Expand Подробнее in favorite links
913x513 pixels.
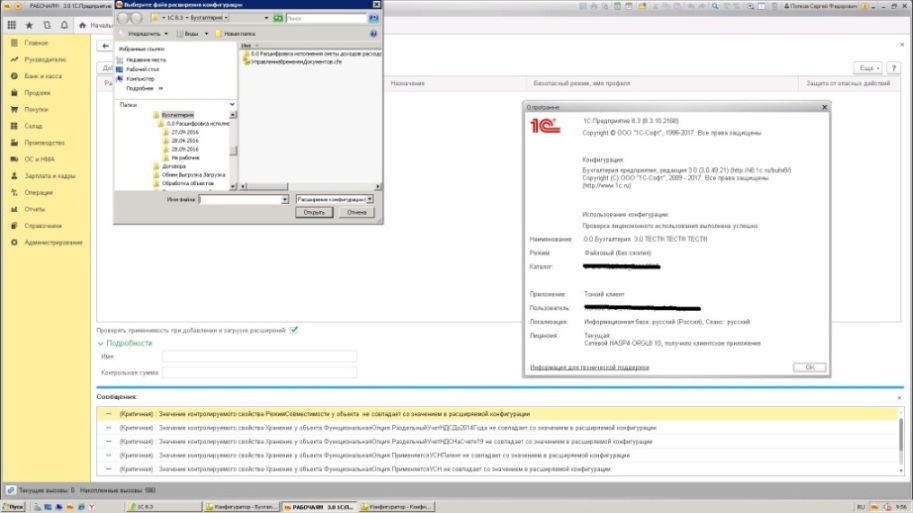click(x=144, y=88)
